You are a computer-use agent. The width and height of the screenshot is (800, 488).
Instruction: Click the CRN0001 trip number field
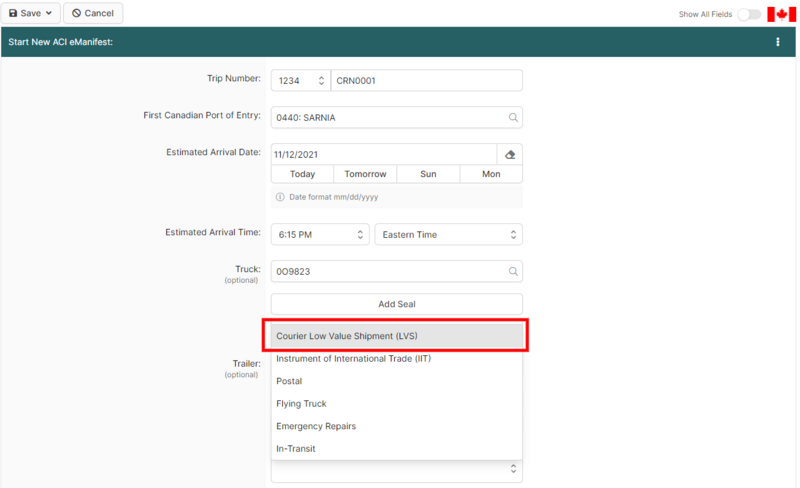tap(426, 81)
